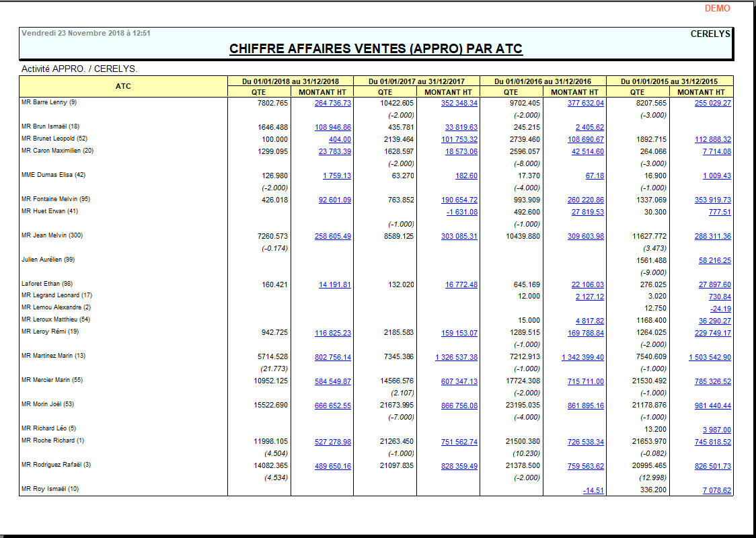This screenshot has width=756, height=538.
Task: Click the ATC column header
Action: 123,86
